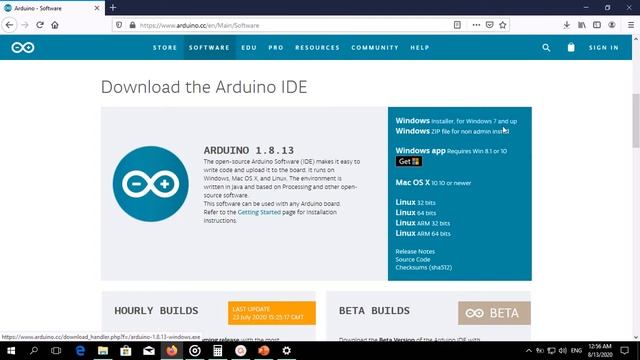The width and height of the screenshot is (640, 360).
Task: Open the EDU menu item
Action: click(249, 48)
